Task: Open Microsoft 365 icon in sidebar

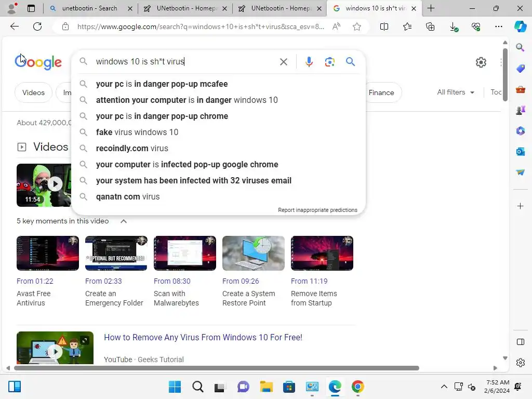Action: (521, 130)
